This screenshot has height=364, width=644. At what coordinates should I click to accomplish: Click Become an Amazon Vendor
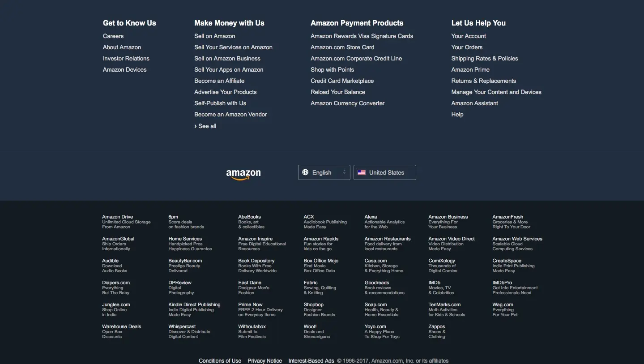230,115
